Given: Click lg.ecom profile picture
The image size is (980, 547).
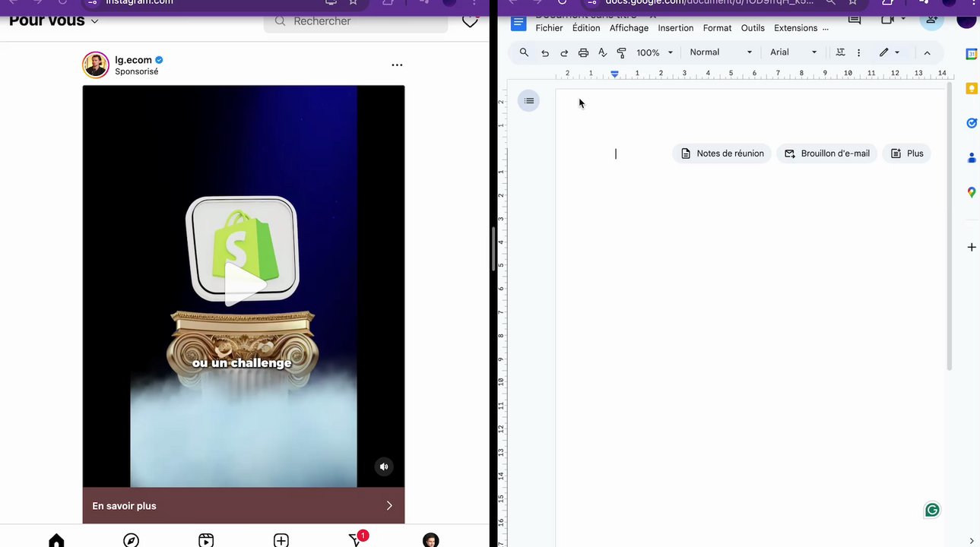Looking at the screenshot, I should pyautogui.click(x=96, y=65).
